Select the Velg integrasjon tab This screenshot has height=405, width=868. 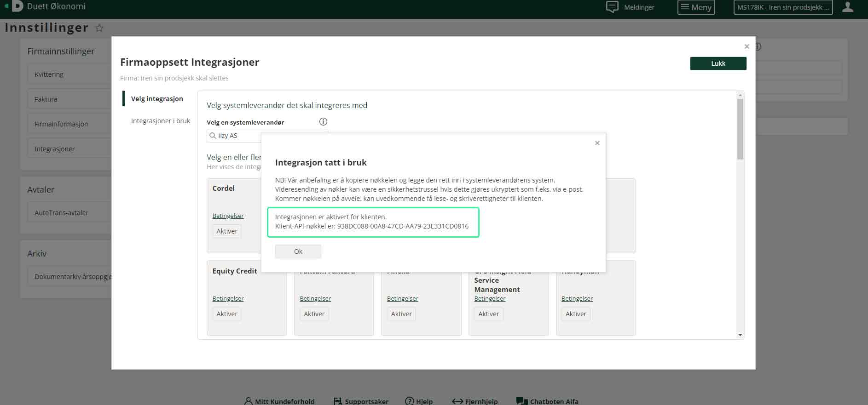(x=156, y=99)
